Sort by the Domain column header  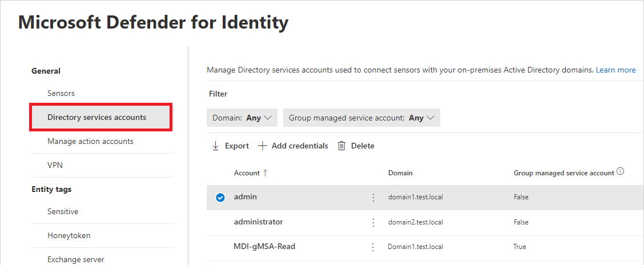click(x=400, y=173)
